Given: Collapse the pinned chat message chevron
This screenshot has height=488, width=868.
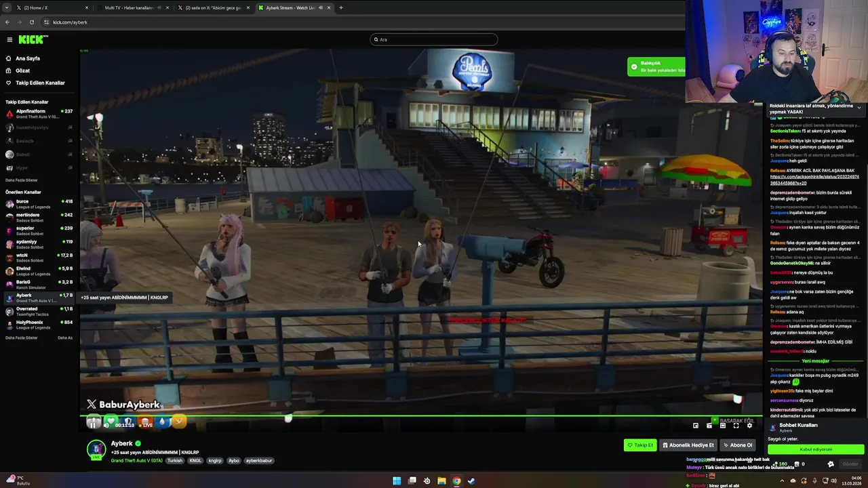Looking at the screenshot, I should click(859, 108).
